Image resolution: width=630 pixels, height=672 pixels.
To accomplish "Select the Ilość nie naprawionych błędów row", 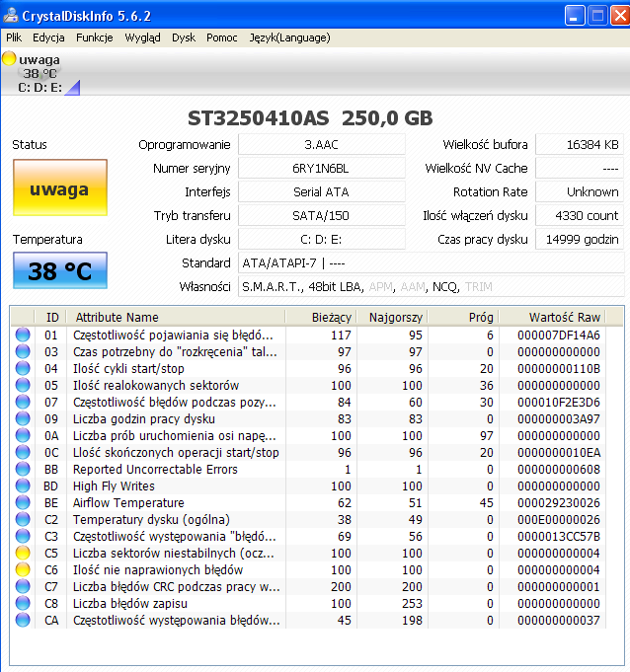I will 308,569.
